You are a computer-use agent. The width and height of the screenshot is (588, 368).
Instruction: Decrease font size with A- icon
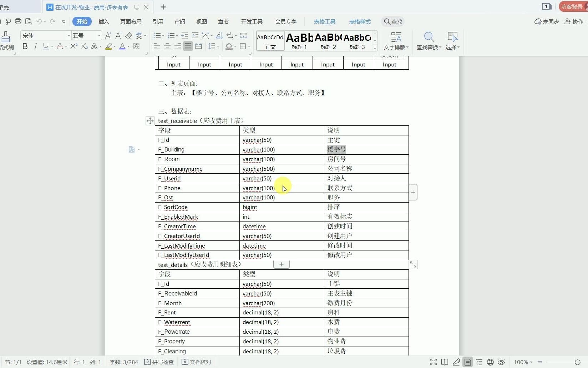[118, 35]
